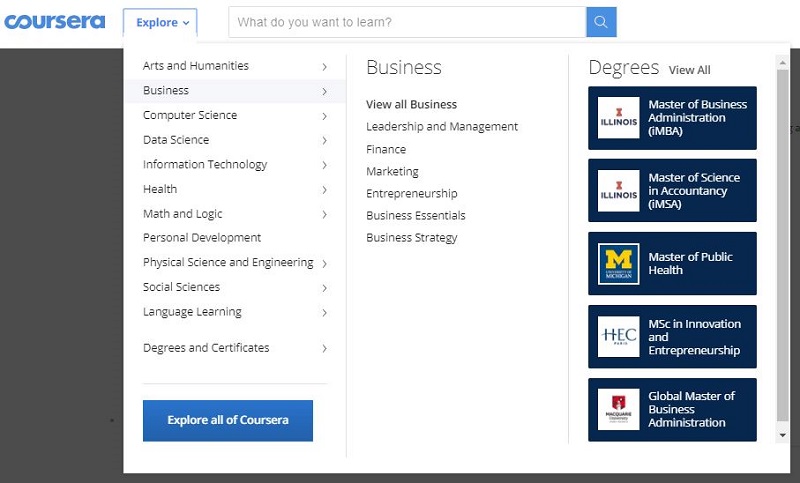Click the University of Michigan logo
Viewport: 800px width, 483px height.
click(618, 264)
